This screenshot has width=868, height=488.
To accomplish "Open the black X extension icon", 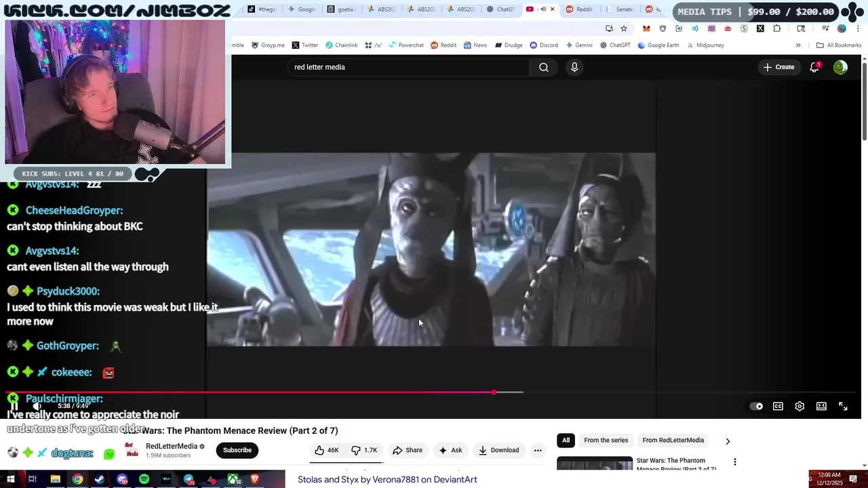I will (x=760, y=28).
